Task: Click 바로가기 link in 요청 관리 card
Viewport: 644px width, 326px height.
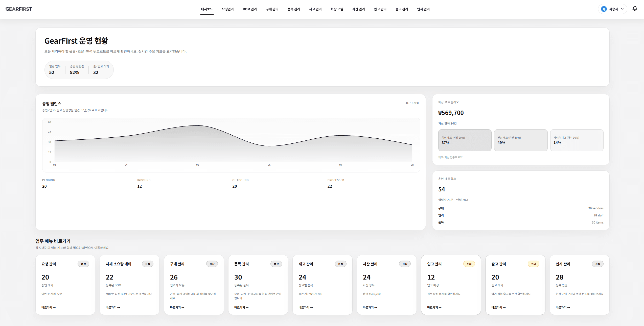Action: (49, 307)
